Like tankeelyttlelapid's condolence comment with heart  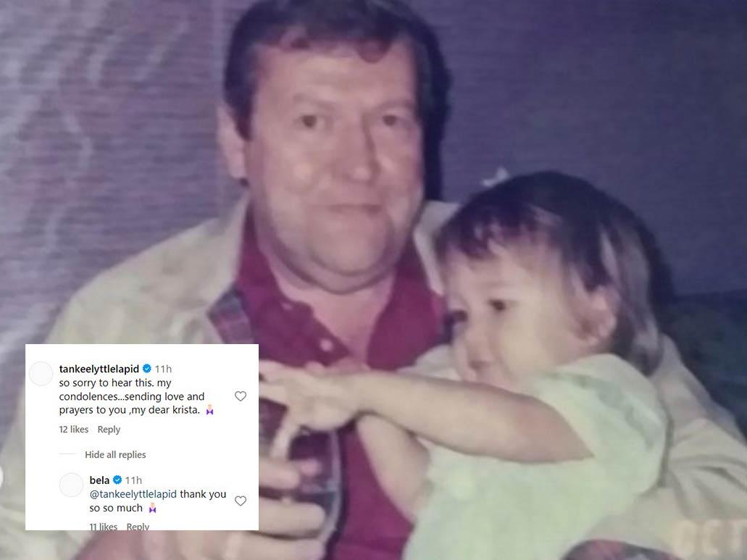(241, 396)
